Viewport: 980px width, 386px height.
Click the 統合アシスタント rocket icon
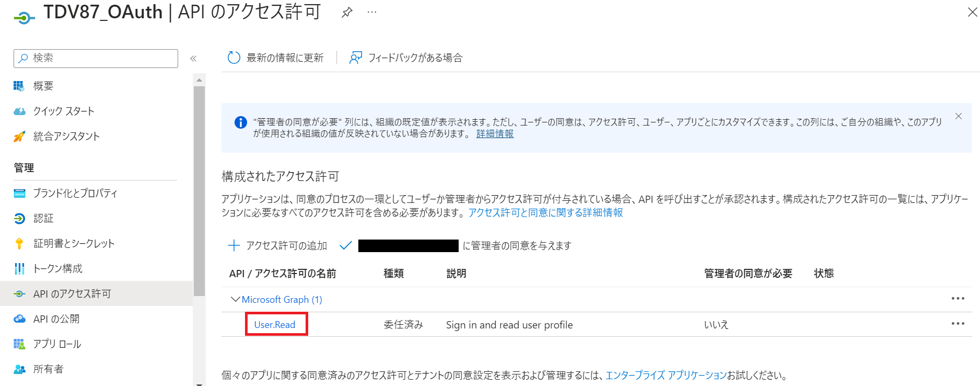coord(19,136)
